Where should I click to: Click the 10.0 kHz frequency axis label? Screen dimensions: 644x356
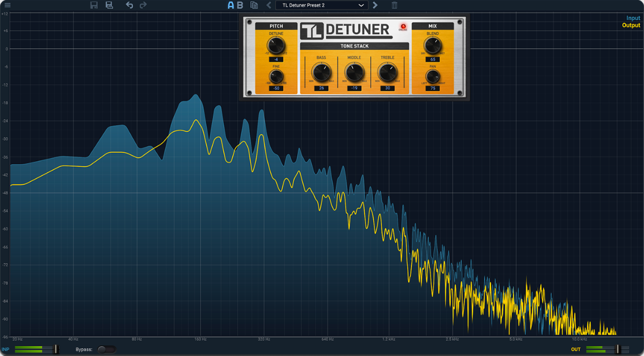point(580,340)
